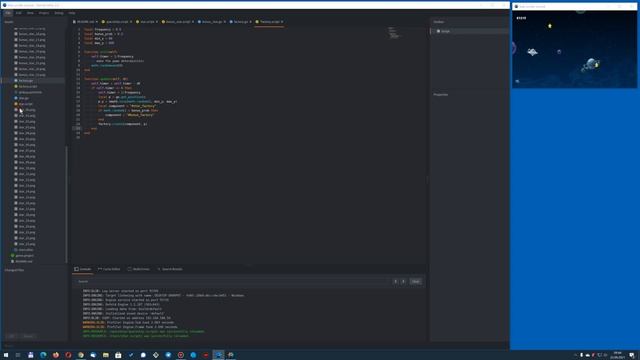The width and height of the screenshot is (640, 360).
Task: Click the Revert button in Changed Files
Action: click(28, 336)
